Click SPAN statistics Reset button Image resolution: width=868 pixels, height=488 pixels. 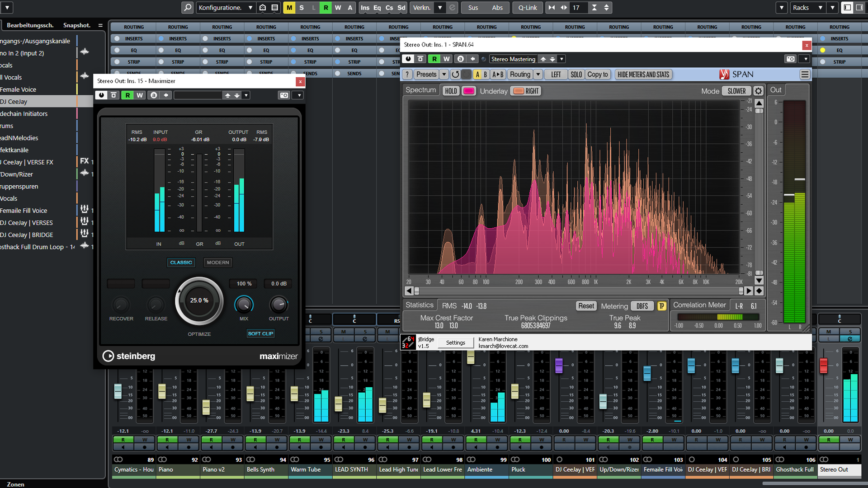pos(586,306)
